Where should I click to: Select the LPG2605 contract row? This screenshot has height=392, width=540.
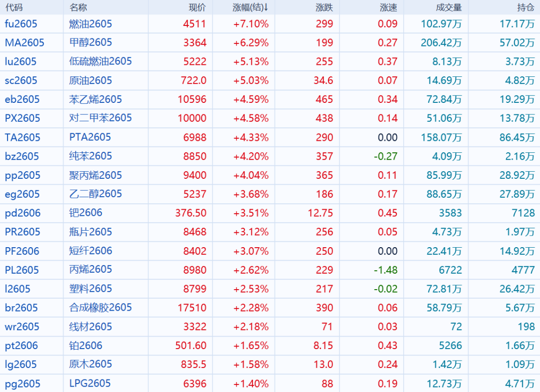90,384
